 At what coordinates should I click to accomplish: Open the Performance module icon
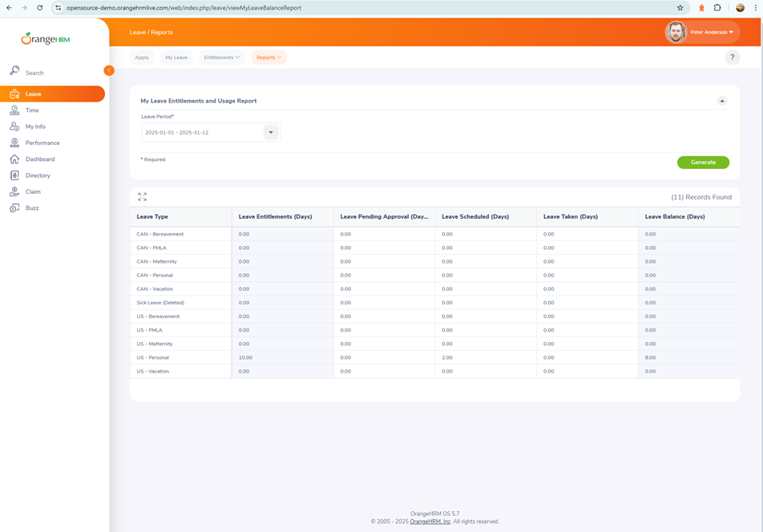14,143
